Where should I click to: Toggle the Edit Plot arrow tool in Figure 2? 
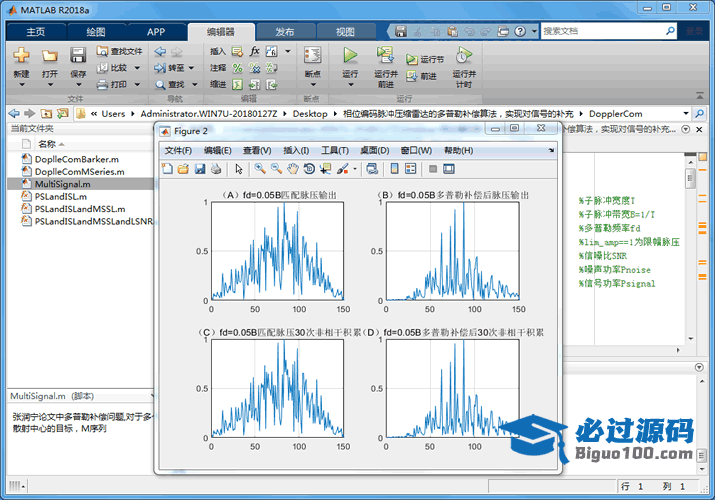click(x=239, y=169)
